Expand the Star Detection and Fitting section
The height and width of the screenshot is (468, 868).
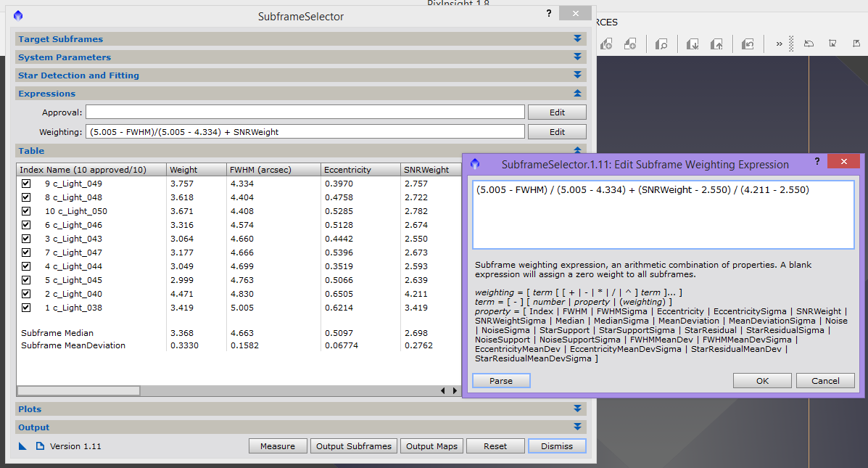click(577, 75)
